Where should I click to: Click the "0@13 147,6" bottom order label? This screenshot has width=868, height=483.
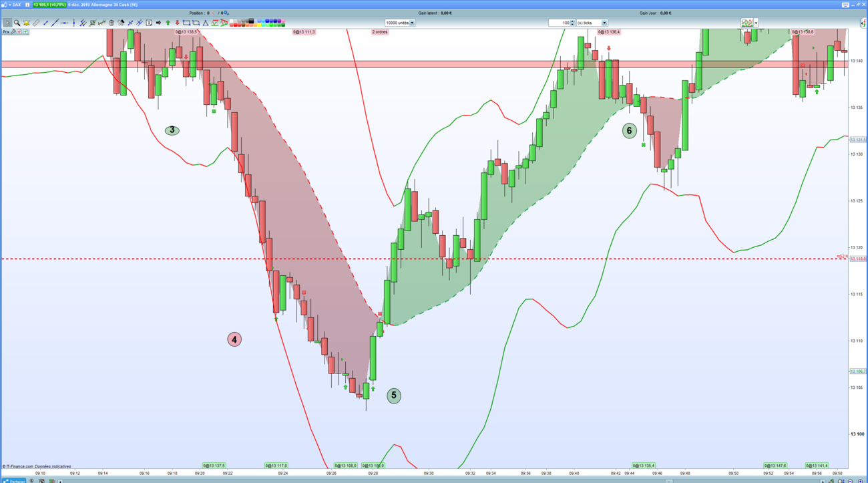(776, 466)
